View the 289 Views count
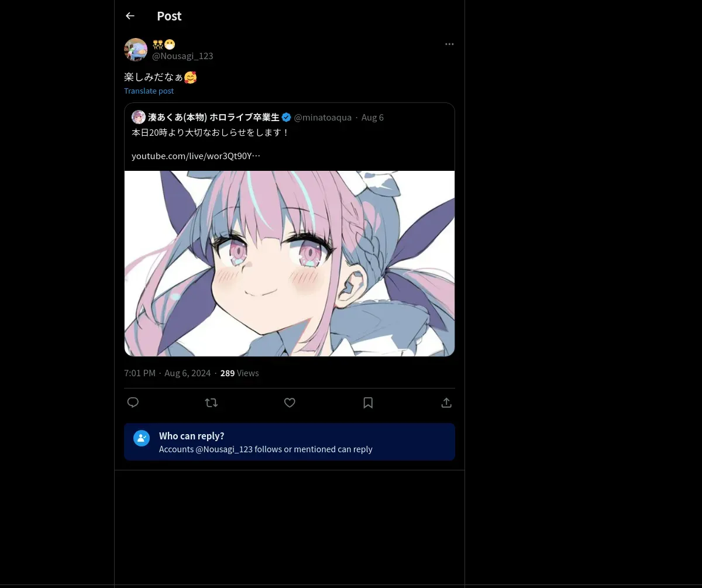The width and height of the screenshot is (702, 588). coord(239,373)
